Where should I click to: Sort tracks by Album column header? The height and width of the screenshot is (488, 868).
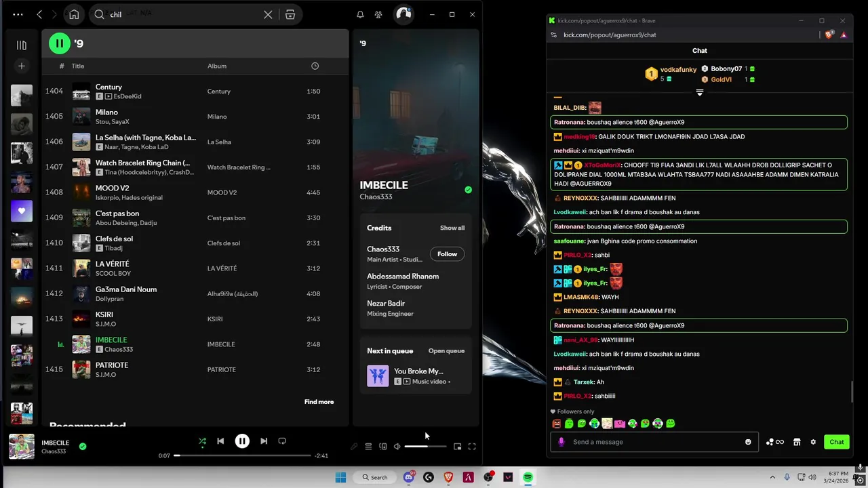(217, 66)
